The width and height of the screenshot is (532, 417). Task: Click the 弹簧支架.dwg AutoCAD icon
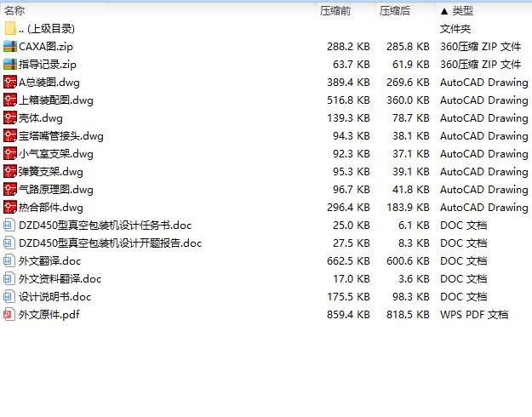[10, 172]
